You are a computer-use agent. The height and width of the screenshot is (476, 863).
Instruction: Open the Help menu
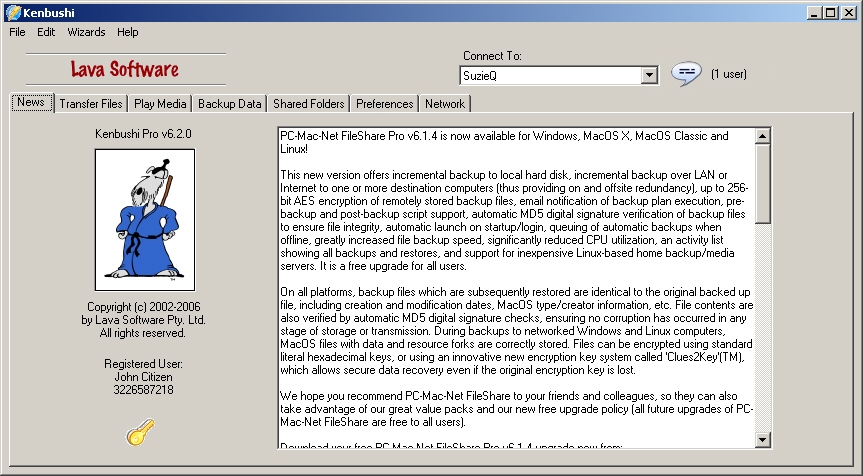click(x=127, y=32)
